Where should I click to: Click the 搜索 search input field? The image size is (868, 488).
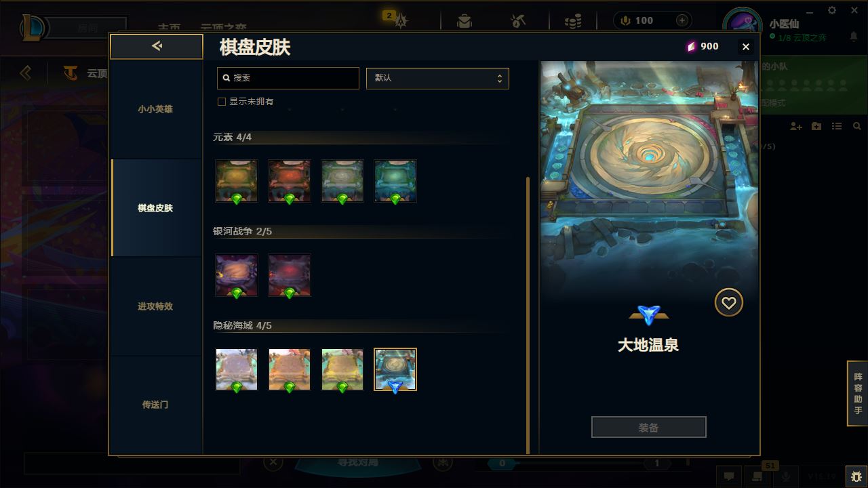pos(288,78)
